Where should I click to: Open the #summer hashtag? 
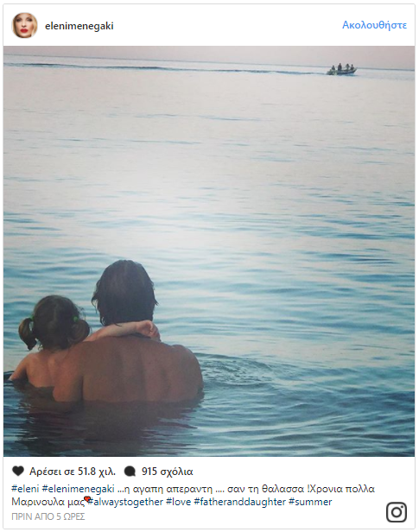pos(310,502)
